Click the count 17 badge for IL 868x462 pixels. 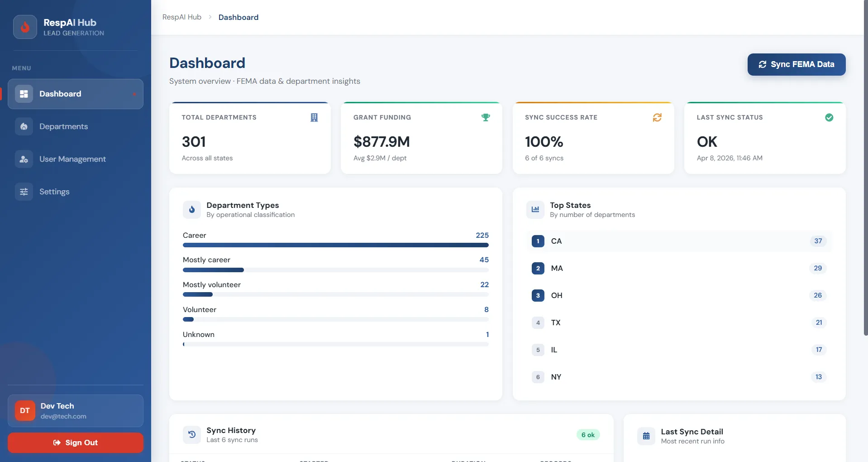tap(819, 350)
